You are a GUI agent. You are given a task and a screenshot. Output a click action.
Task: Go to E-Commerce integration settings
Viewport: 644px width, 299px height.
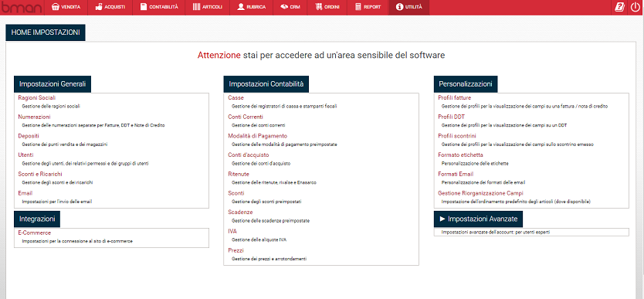pyautogui.click(x=35, y=233)
